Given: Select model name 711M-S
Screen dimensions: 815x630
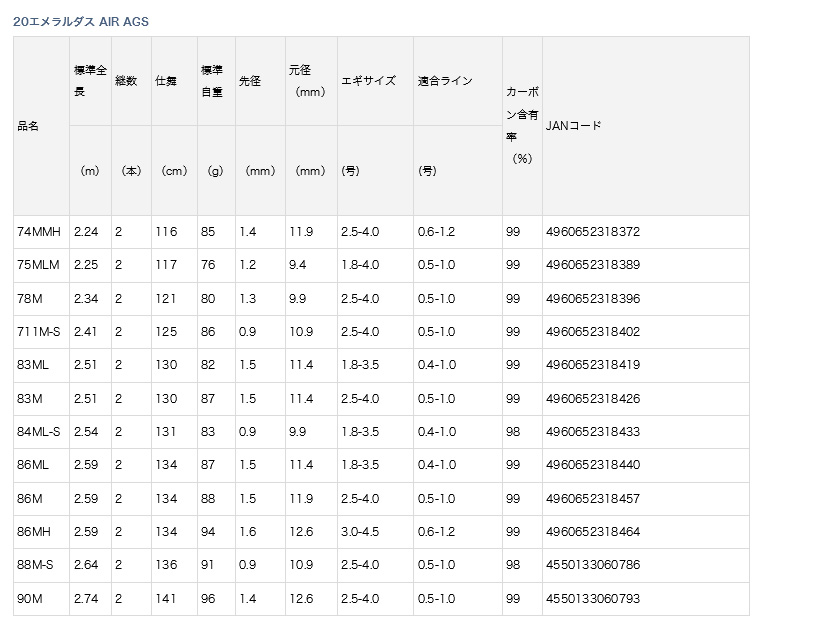Looking at the screenshot, I should [38, 332].
